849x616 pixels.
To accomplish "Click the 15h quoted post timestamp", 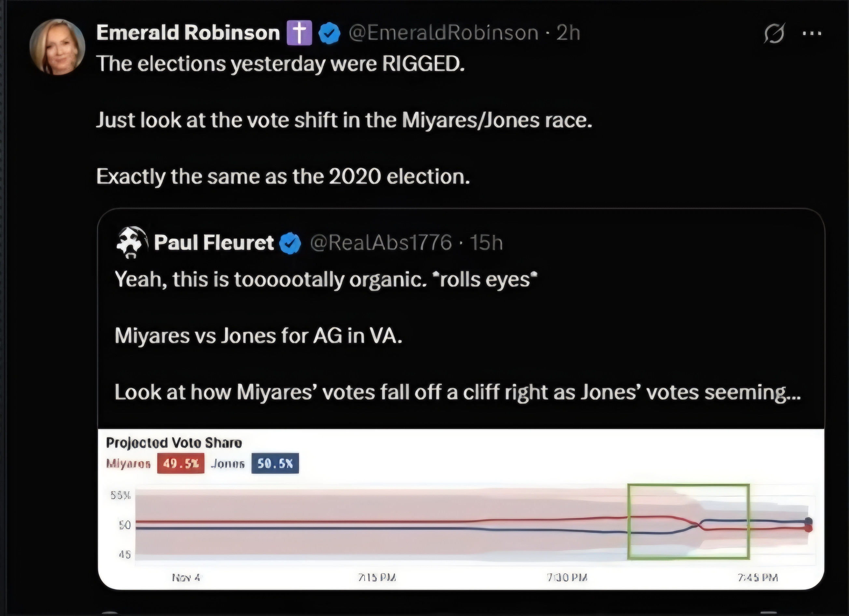I will [486, 243].
